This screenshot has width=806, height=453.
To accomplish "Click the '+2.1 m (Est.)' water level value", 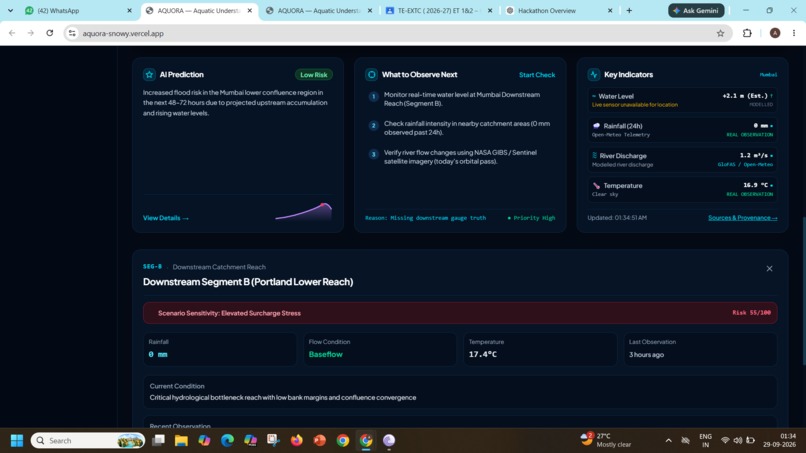I will click(x=745, y=96).
